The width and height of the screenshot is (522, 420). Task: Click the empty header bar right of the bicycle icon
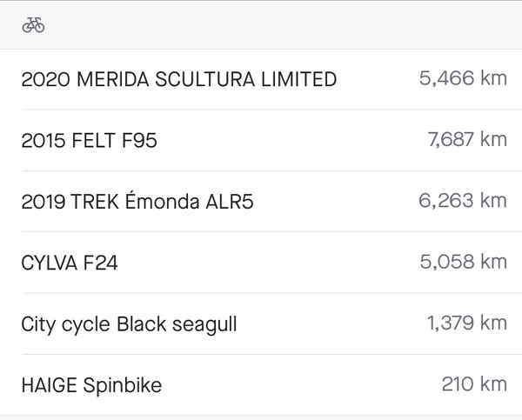point(278,25)
